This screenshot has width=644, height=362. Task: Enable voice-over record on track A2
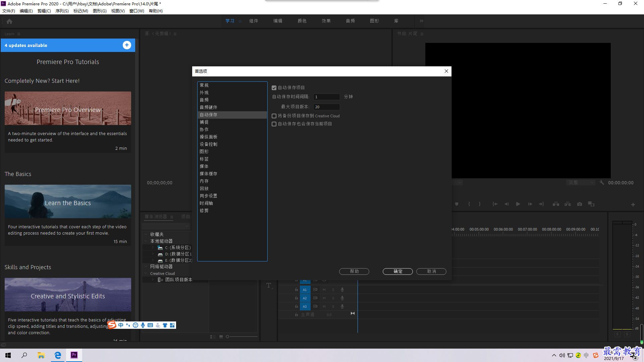click(342, 298)
